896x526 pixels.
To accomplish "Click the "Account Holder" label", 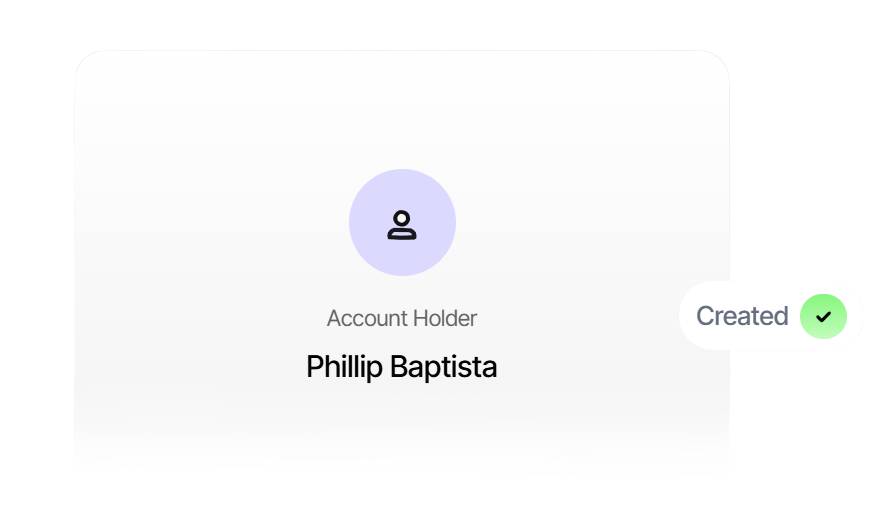I will [x=402, y=318].
